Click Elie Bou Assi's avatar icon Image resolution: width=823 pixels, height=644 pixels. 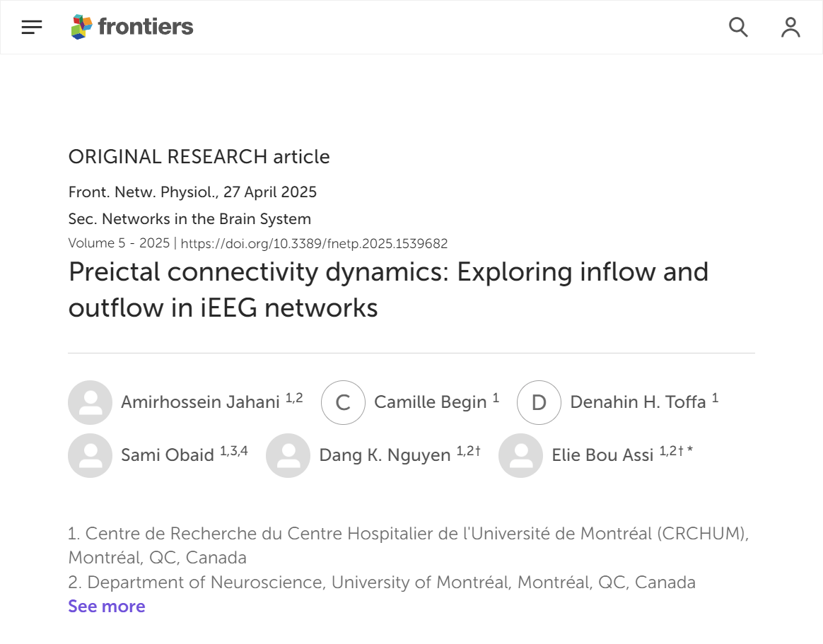click(520, 455)
